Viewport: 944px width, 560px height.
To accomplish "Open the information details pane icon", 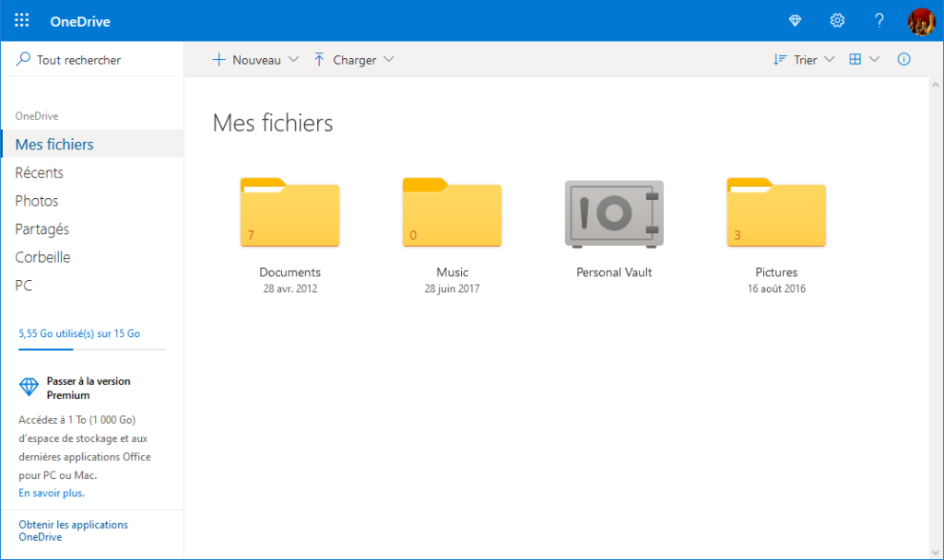I will tap(903, 59).
